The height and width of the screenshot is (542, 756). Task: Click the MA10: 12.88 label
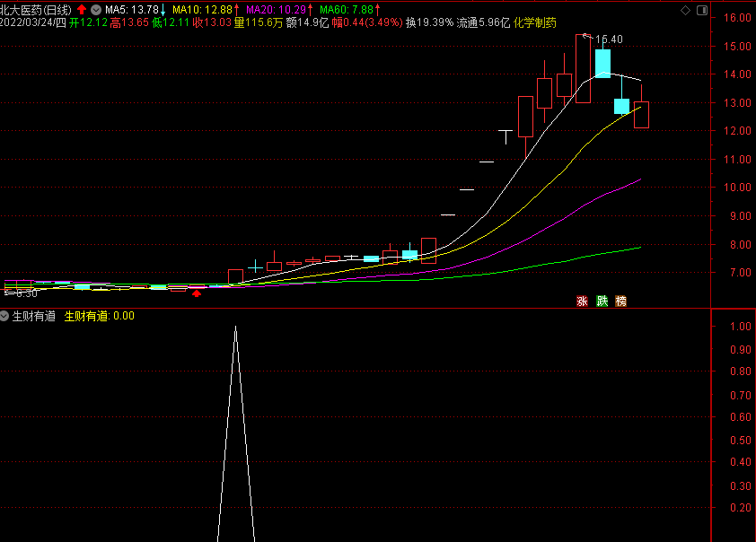click(x=203, y=10)
